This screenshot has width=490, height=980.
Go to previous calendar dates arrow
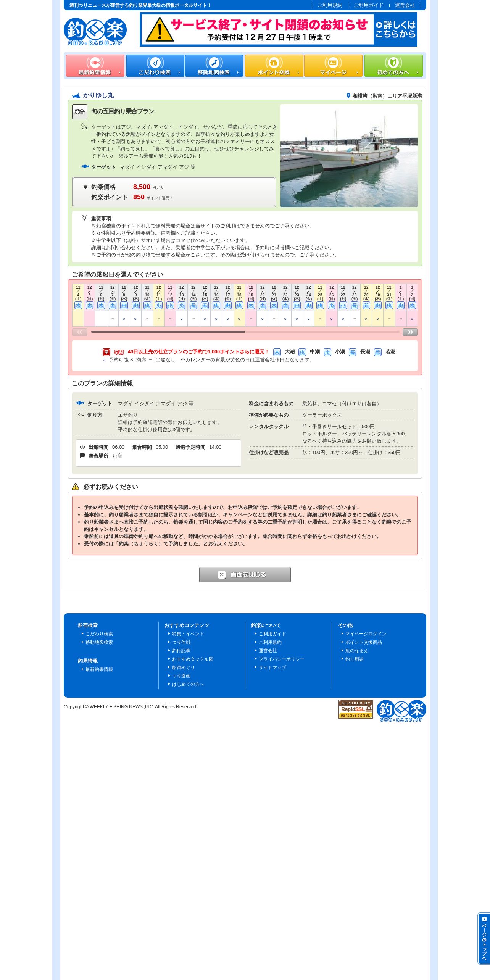[x=80, y=332]
